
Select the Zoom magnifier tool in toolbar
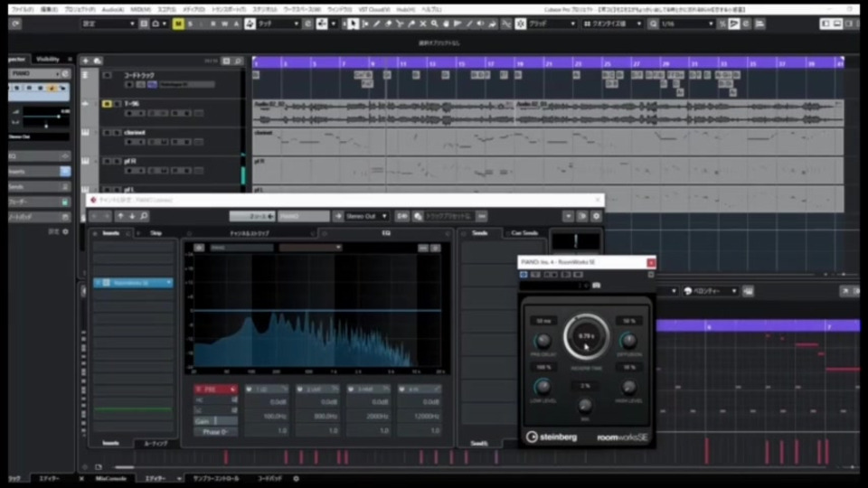435,23
